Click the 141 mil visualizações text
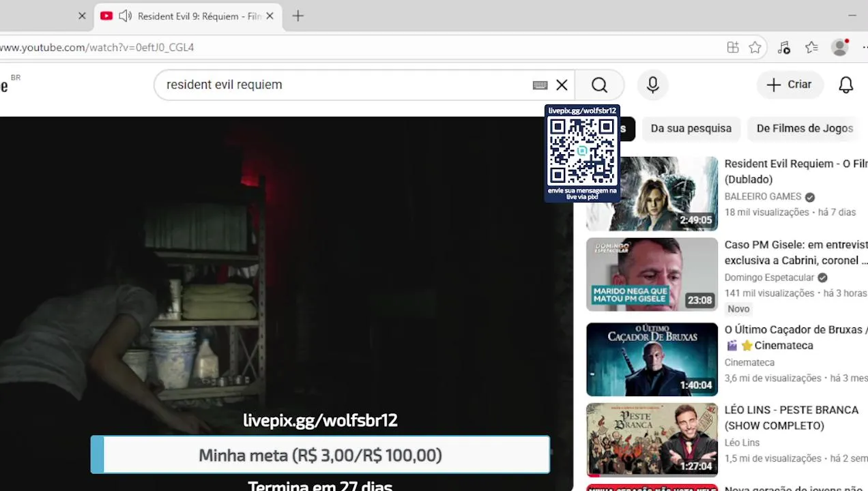 769,293
